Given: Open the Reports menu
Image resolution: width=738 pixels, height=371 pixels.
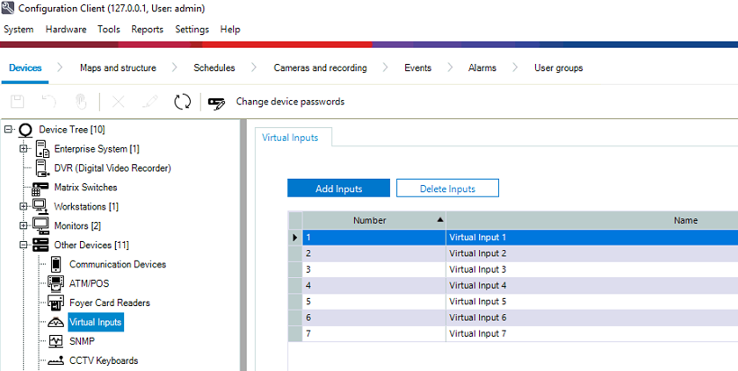Looking at the screenshot, I should (x=147, y=29).
